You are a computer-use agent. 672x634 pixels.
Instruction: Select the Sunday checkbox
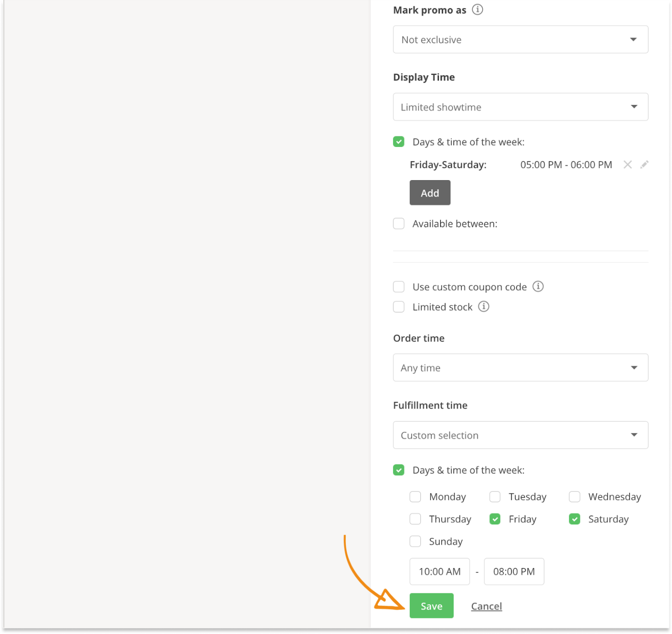(415, 541)
